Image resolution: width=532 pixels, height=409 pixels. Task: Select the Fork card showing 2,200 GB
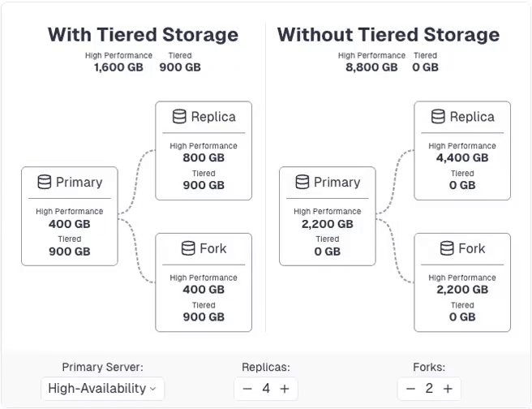pos(462,282)
